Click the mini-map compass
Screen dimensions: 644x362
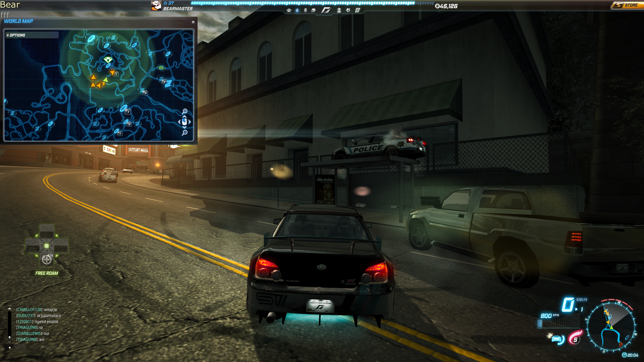pos(611,326)
